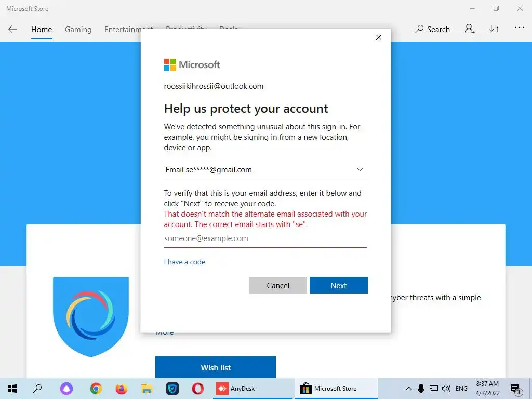Switch to AnyDesk taskbar window
The width and height of the screenshot is (532, 399).
click(253, 389)
